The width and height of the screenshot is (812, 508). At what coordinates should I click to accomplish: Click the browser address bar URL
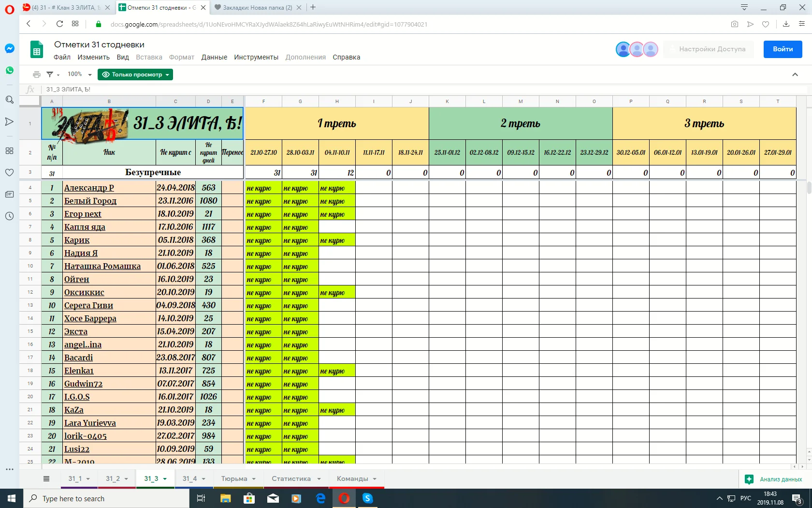click(269, 24)
